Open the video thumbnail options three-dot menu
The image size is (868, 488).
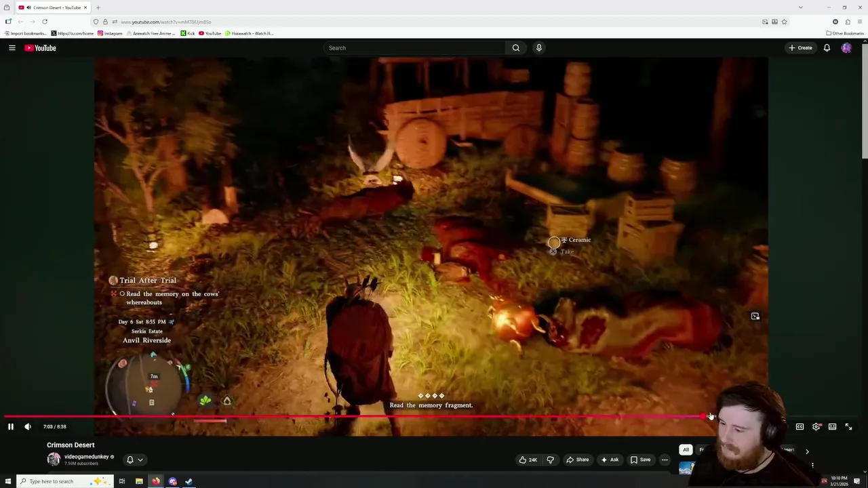click(x=812, y=466)
